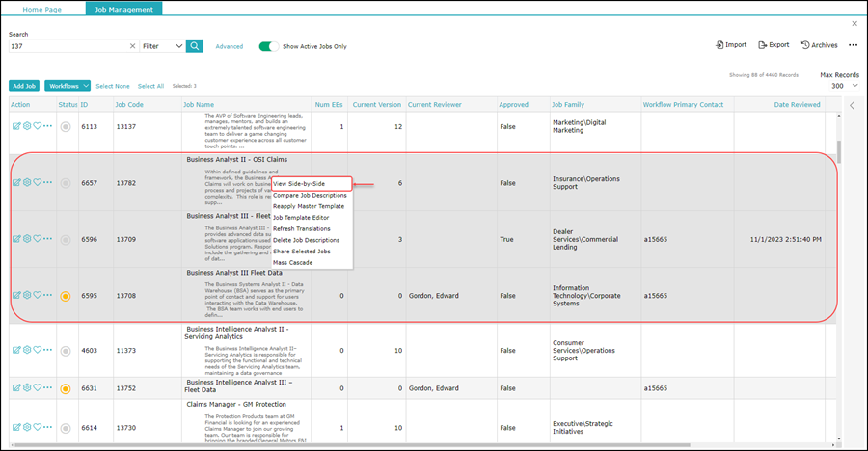Choose View Side-by-Side from context menu

(x=312, y=184)
